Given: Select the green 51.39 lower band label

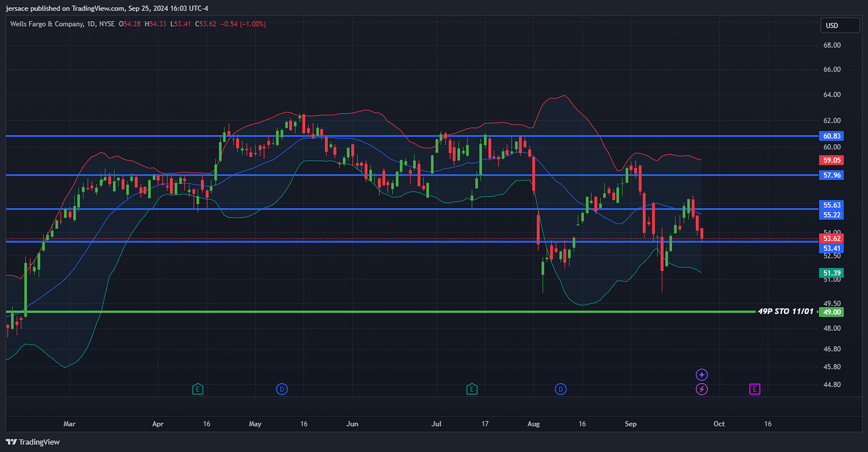Looking at the screenshot, I should point(831,273).
